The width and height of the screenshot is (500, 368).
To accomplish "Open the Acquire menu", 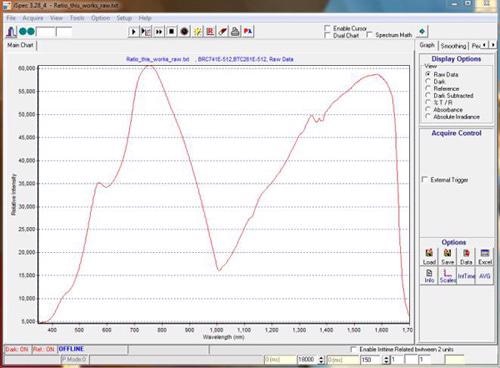I will (x=33, y=18).
